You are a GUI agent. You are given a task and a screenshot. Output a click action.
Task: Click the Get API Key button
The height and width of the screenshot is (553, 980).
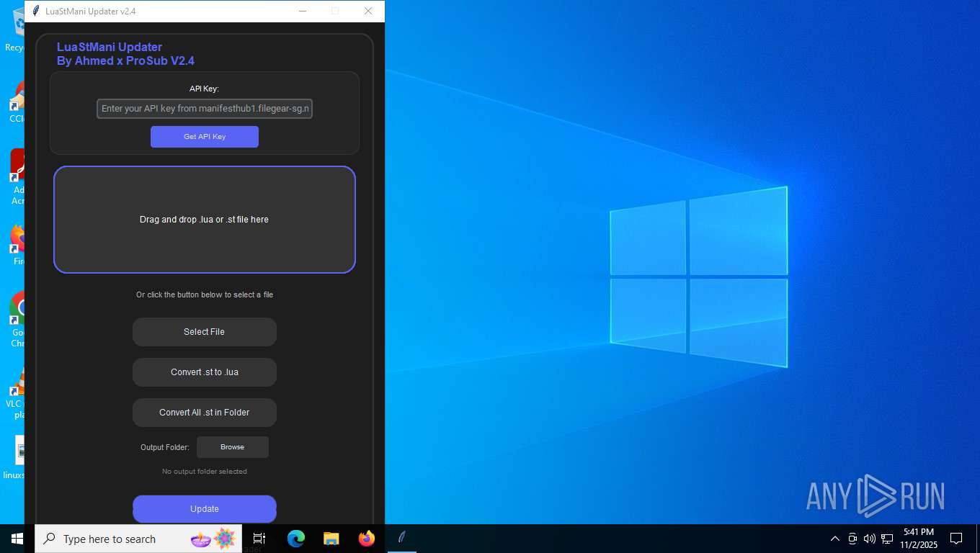coord(205,137)
